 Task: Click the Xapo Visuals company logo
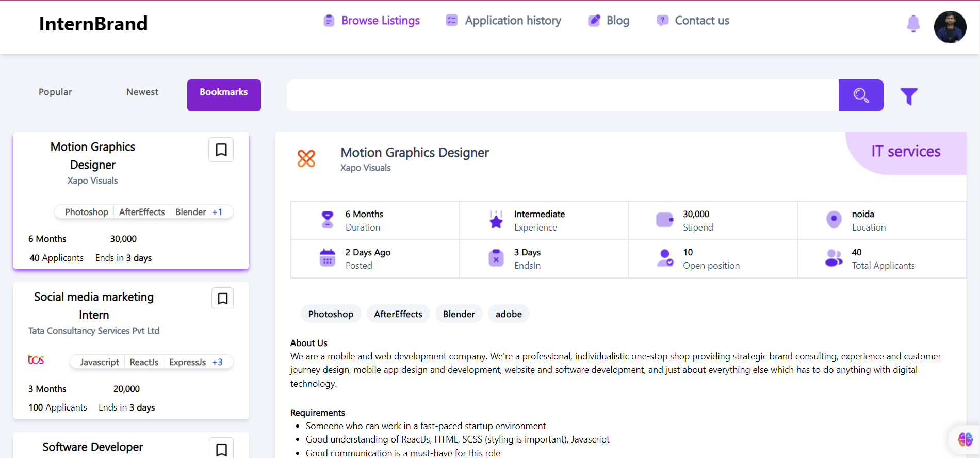[306, 158]
